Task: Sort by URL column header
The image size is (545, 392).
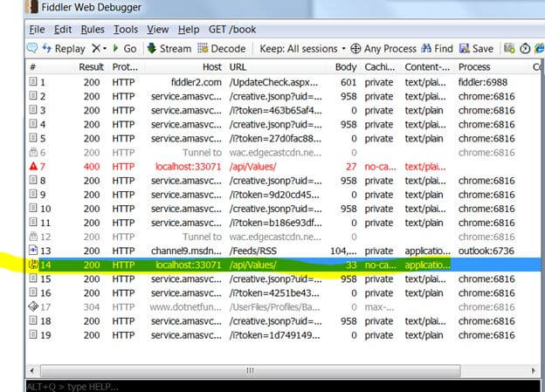Action: 238,67
